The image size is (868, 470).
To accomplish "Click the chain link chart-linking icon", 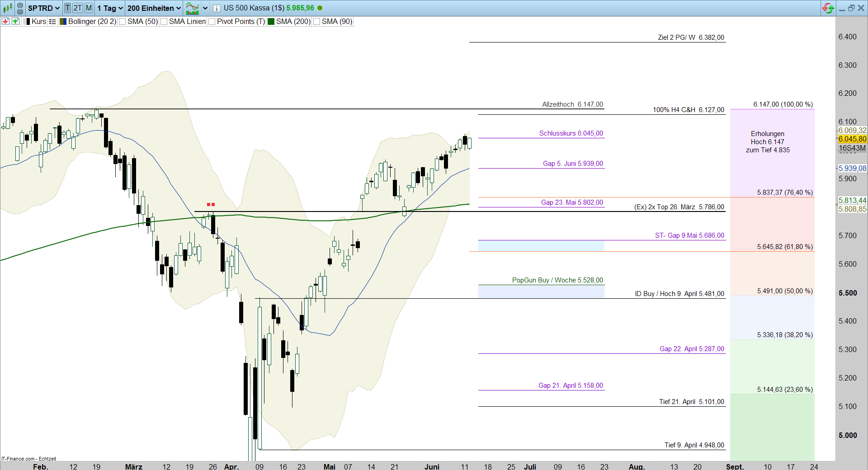I will [20, 8].
